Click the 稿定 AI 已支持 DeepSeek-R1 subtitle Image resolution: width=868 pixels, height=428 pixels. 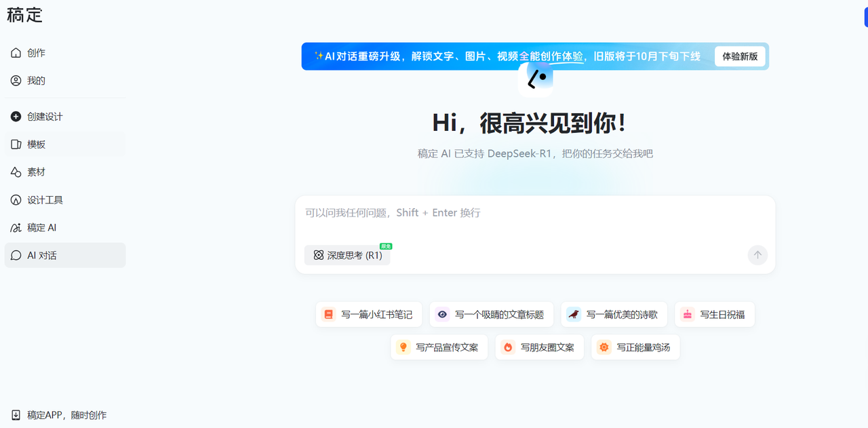535,154
